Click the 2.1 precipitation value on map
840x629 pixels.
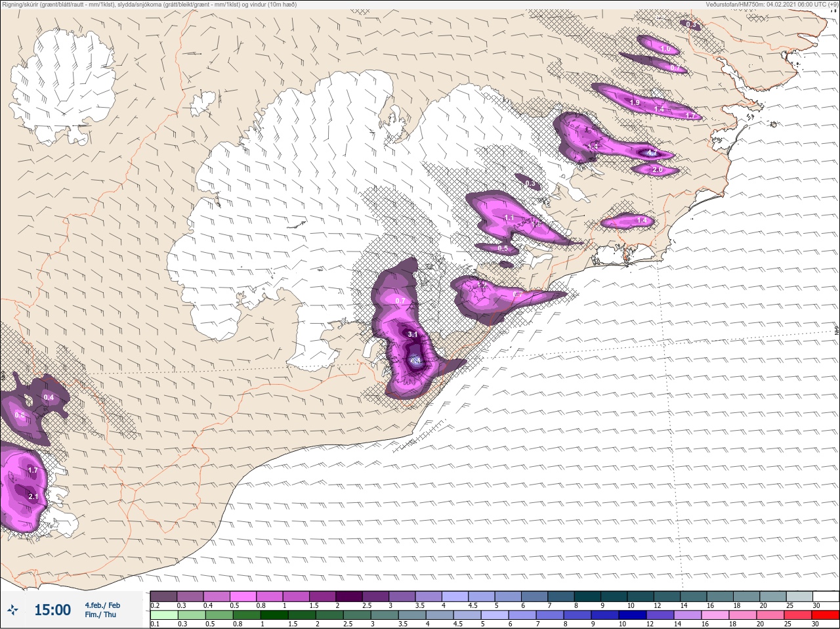(x=33, y=497)
